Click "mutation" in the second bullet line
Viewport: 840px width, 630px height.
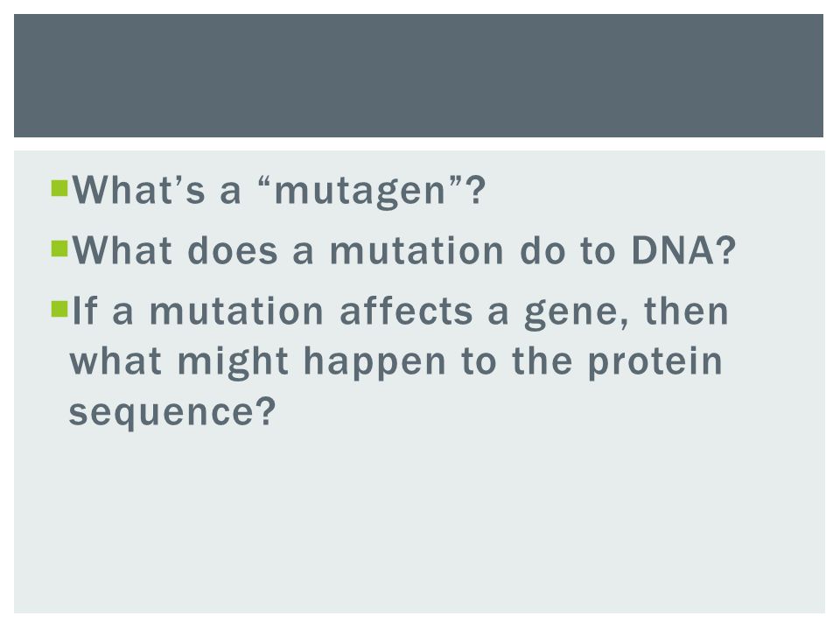point(416,250)
